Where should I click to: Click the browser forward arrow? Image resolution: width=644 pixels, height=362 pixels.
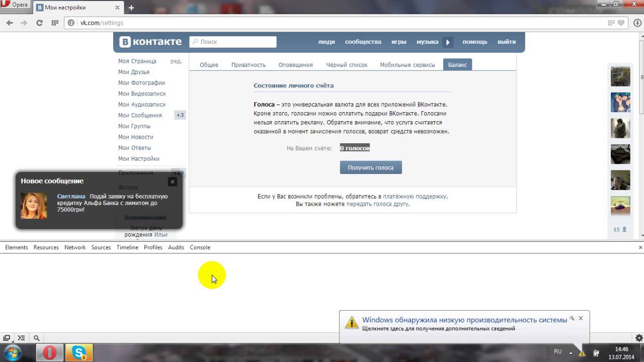point(24,23)
